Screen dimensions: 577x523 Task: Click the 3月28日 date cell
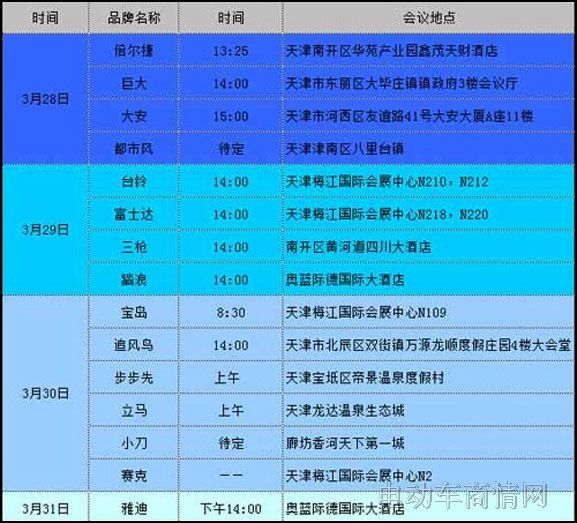pos(46,99)
